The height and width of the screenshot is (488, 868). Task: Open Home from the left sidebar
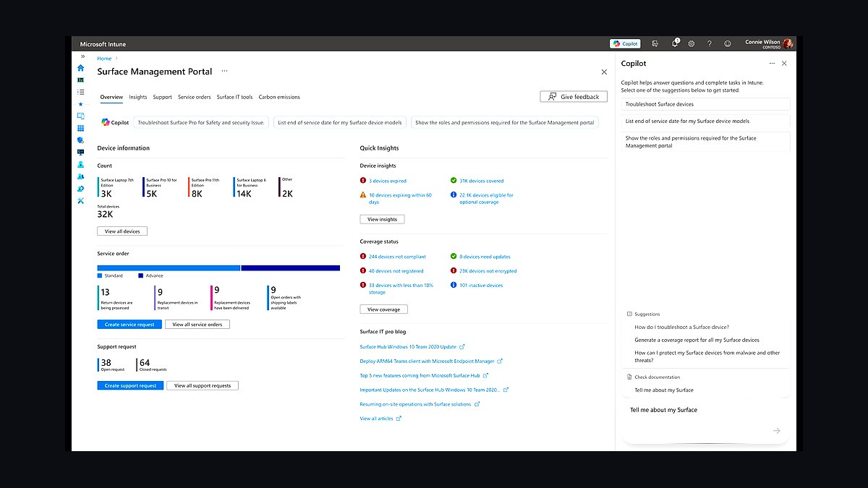point(80,67)
